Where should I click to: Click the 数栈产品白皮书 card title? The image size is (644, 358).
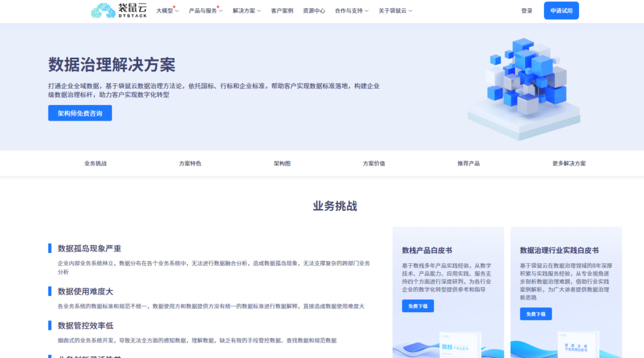(427, 250)
